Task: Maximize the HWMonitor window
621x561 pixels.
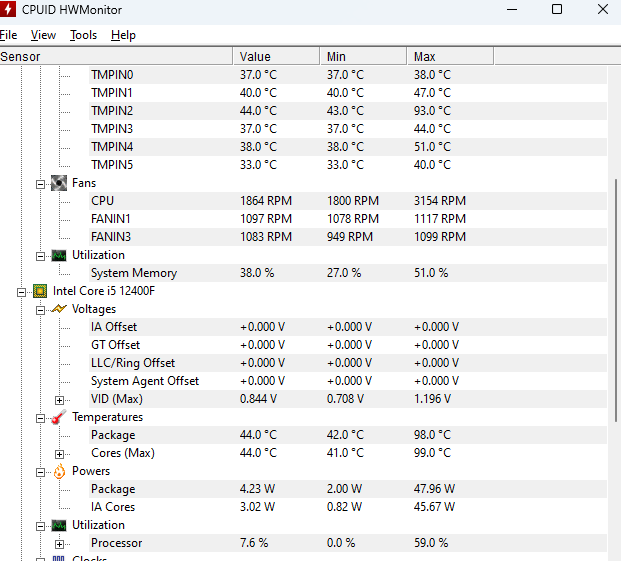Action: tap(557, 9)
